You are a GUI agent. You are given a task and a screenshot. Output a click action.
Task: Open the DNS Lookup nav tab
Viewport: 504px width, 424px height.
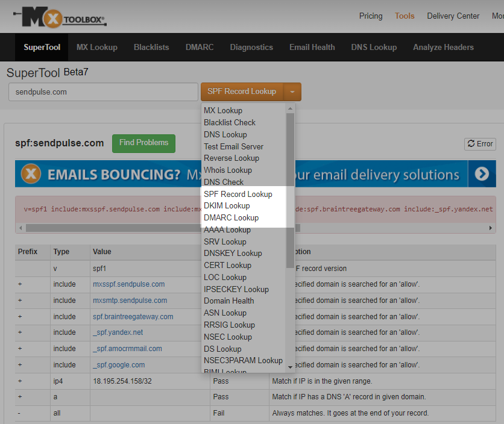pos(374,47)
